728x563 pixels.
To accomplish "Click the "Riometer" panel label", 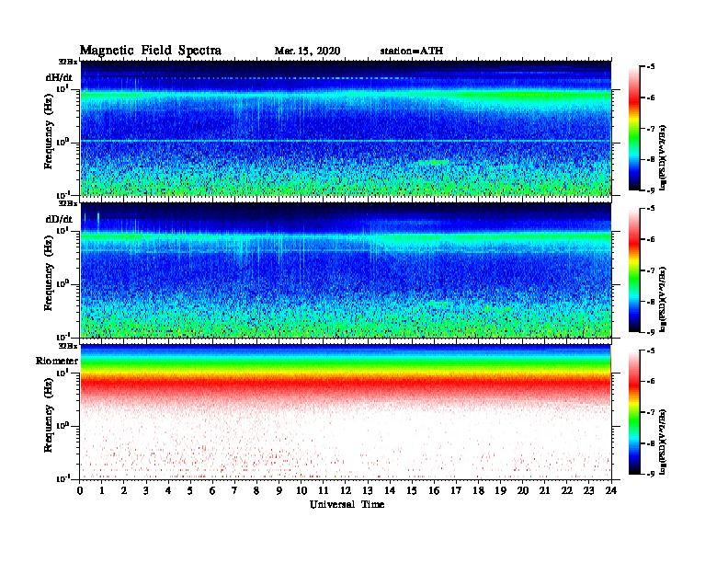I will point(57,361).
